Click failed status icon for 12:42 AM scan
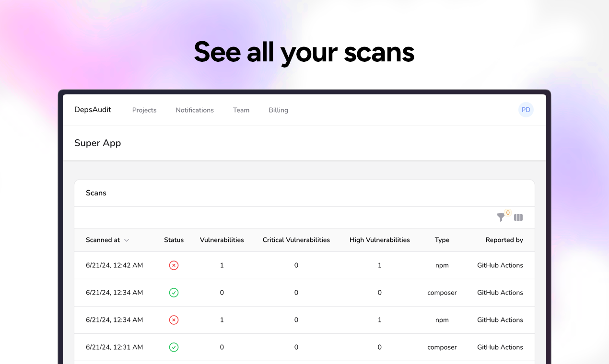 pyautogui.click(x=174, y=265)
